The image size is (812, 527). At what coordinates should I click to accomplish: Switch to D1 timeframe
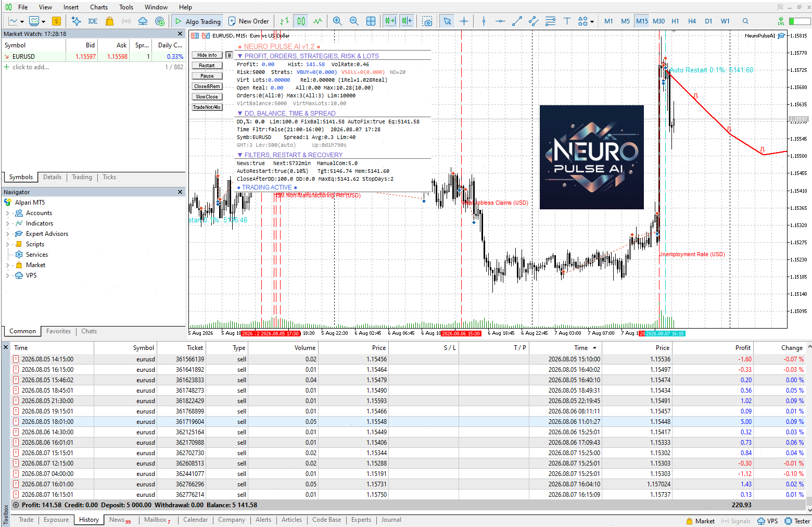708,21
